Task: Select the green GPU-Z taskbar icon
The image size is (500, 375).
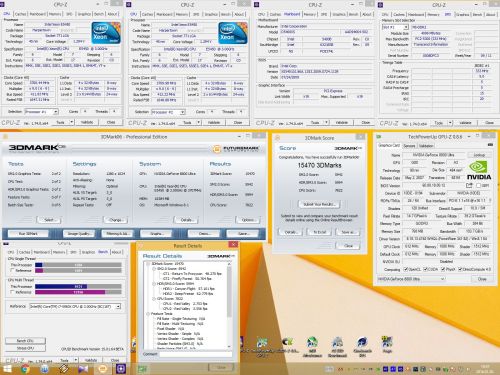Action: 143,369
